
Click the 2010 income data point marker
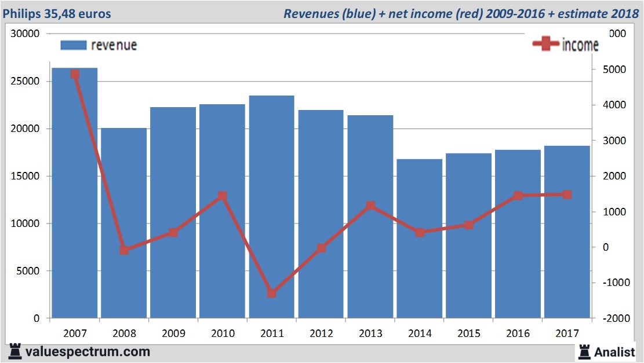click(223, 196)
